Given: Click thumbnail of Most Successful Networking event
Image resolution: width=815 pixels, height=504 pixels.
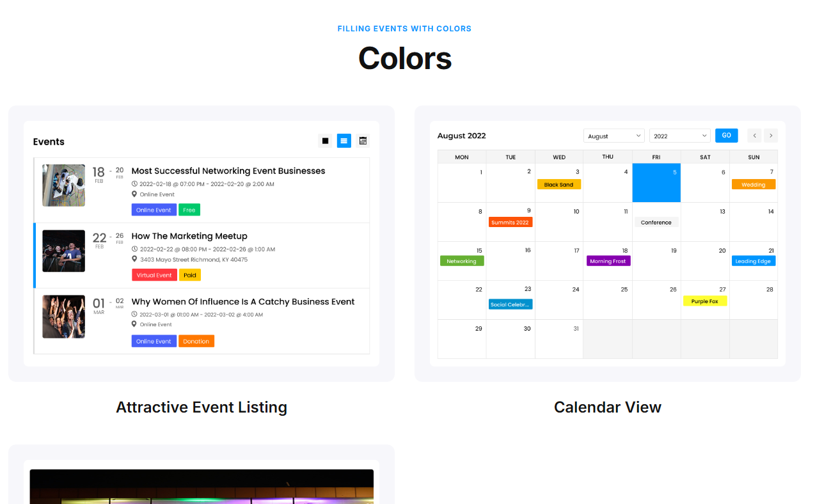Looking at the screenshot, I should pos(63,185).
